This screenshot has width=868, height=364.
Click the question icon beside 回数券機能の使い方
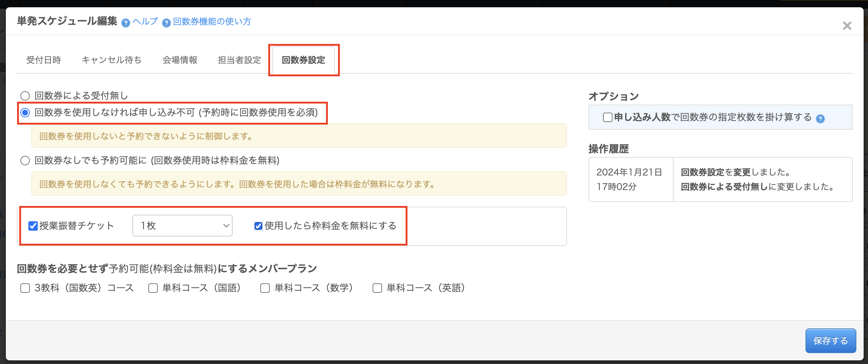pyautogui.click(x=166, y=23)
